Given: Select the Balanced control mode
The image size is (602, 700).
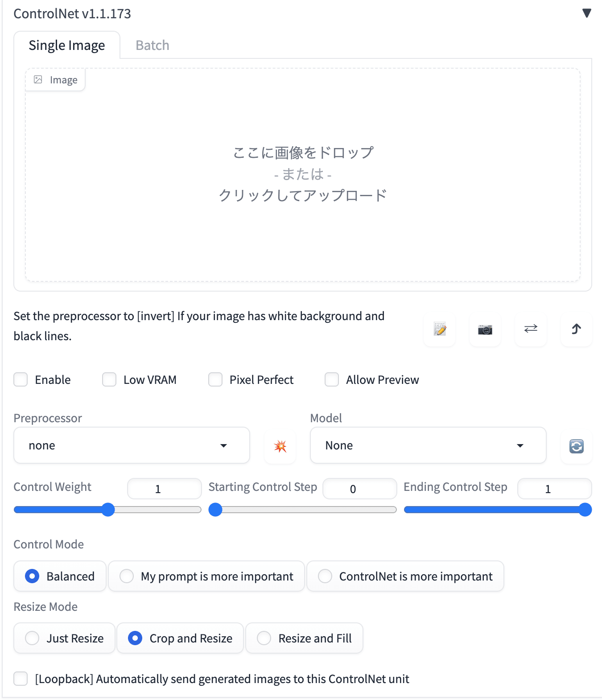Looking at the screenshot, I should (x=60, y=576).
